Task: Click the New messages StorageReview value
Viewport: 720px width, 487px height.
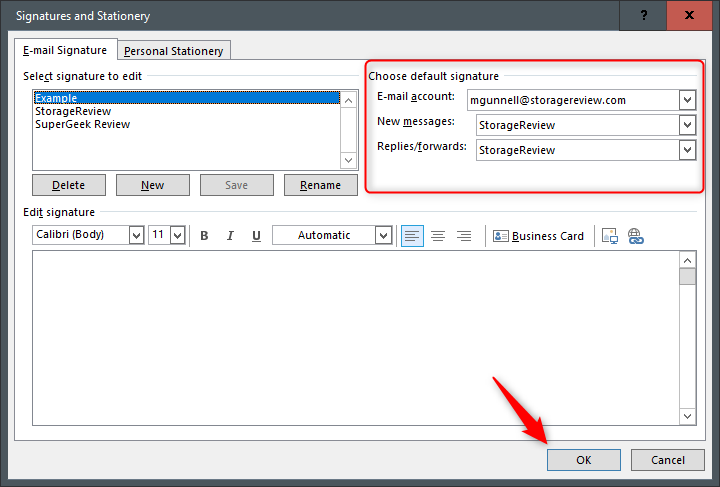Action: pyautogui.click(x=578, y=125)
